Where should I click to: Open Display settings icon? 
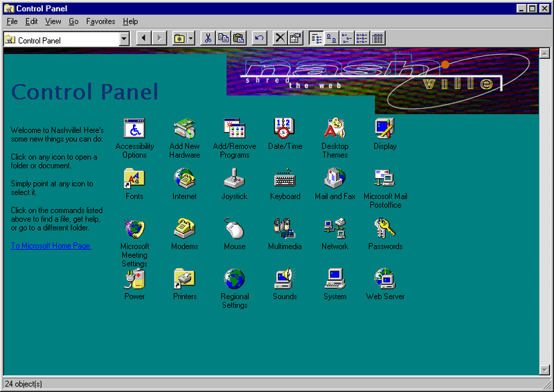tap(385, 129)
